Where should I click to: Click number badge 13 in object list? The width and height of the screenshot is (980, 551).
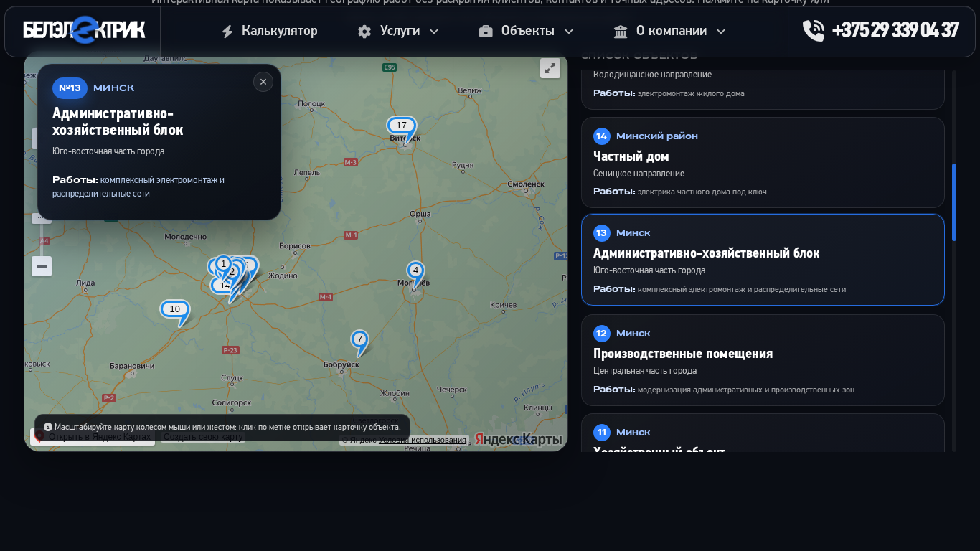coord(602,233)
